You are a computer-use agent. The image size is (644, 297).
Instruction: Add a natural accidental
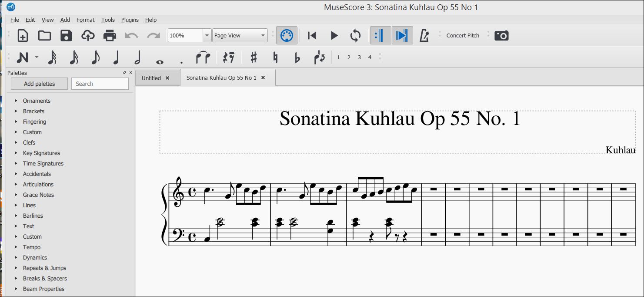click(x=275, y=57)
